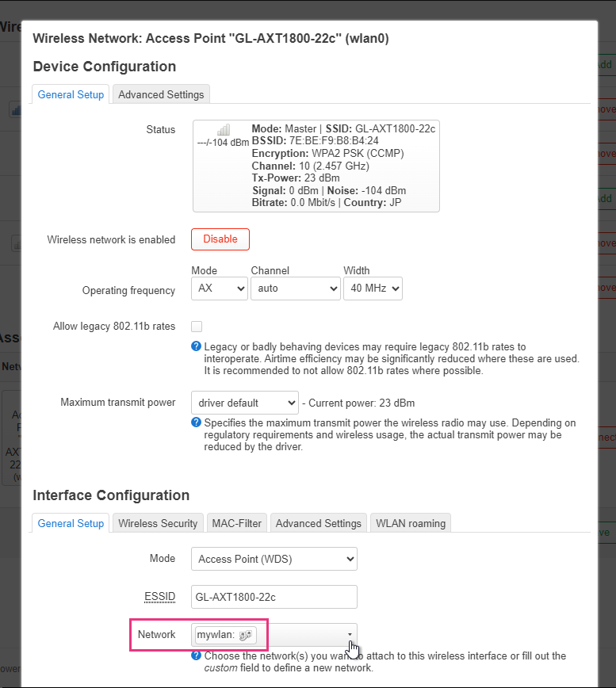
Task: Click the mywlan network interface icon
Action: point(245,635)
